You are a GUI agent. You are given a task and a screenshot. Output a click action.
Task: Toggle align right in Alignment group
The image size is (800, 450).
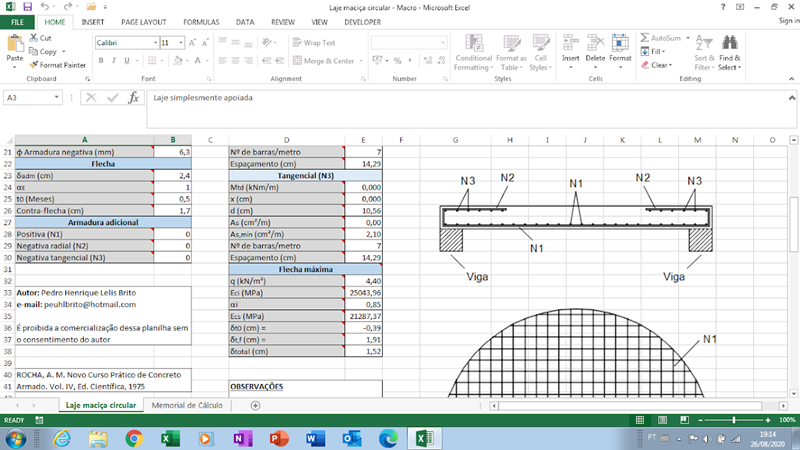pyautogui.click(x=248, y=61)
